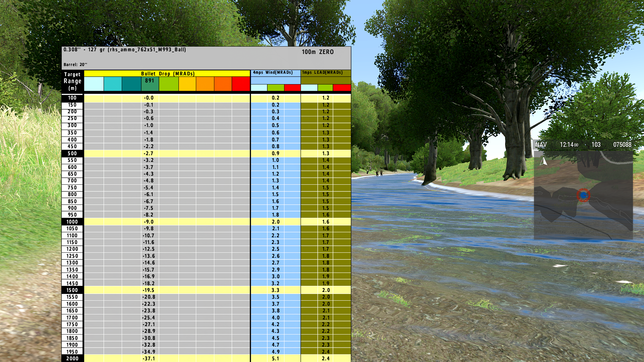Select the yellow Bullet Drop swatch
Image resolution: width=644 pixels, height=362 pixels.
pos(187,84)
